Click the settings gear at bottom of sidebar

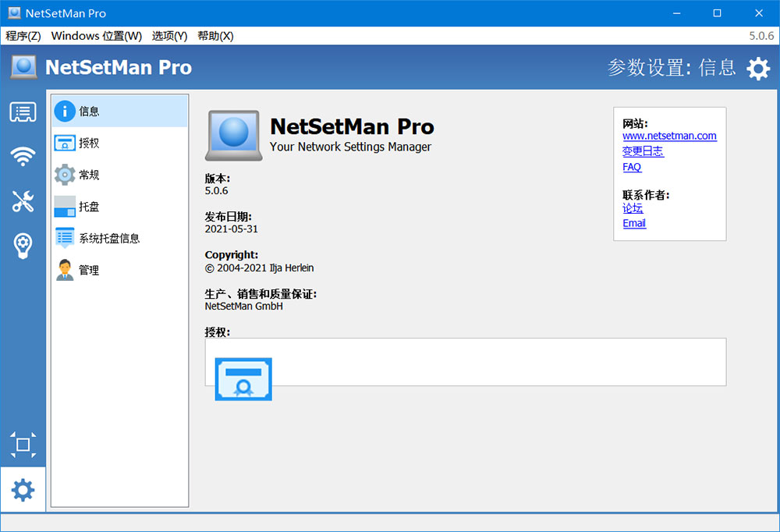tap(23, 489)
